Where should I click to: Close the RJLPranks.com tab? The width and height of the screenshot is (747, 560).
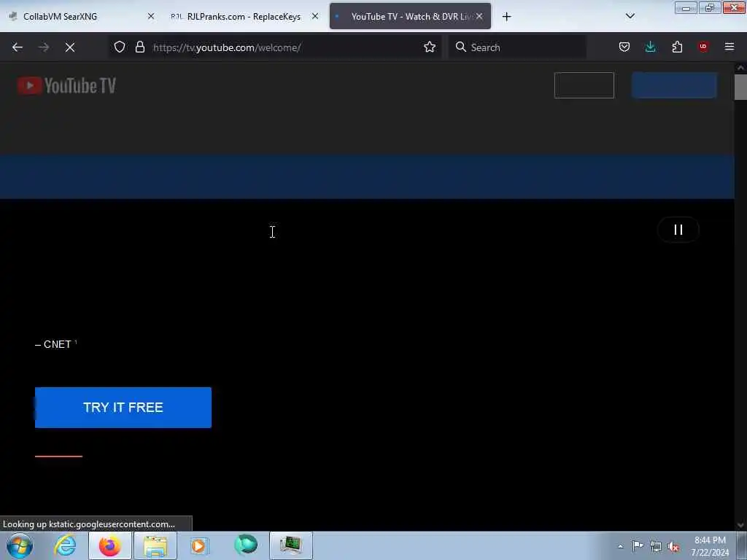(x=315, y=16)
